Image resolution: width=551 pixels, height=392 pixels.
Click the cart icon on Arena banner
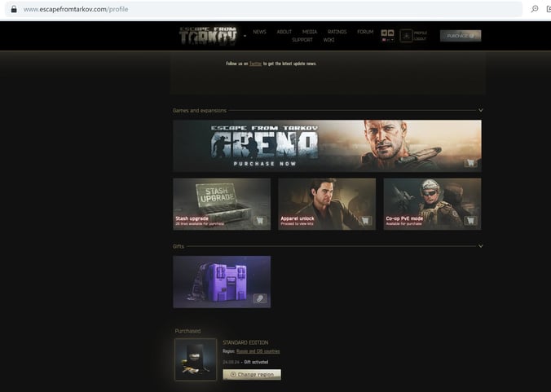(470, 163)
